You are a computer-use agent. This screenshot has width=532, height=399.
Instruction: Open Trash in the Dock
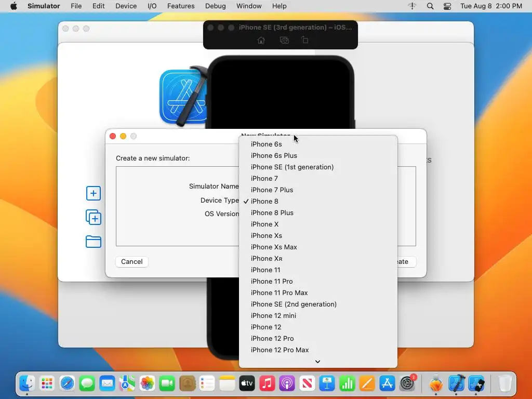(505, 384)
